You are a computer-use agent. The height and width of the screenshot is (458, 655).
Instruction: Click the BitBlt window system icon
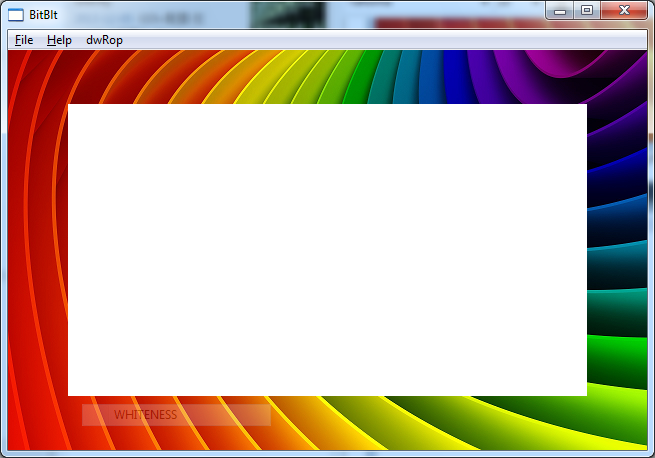point(16,15)
